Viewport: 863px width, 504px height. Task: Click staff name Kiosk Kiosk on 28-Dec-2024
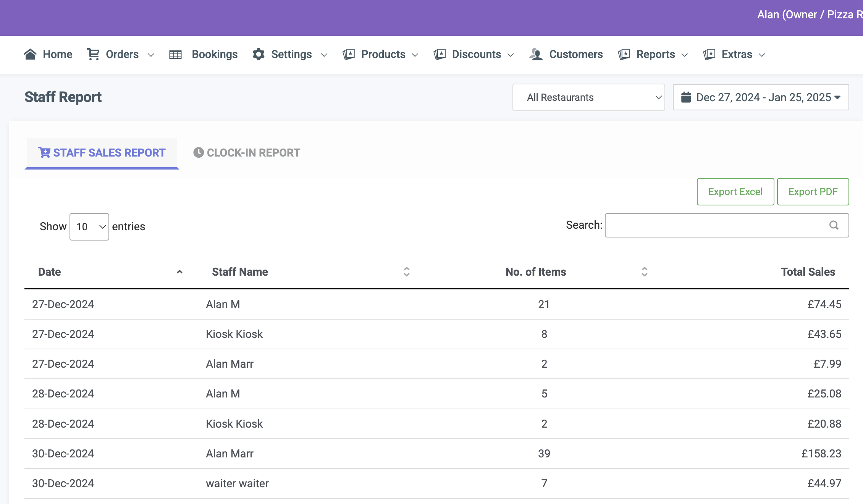tap(234, 424)
